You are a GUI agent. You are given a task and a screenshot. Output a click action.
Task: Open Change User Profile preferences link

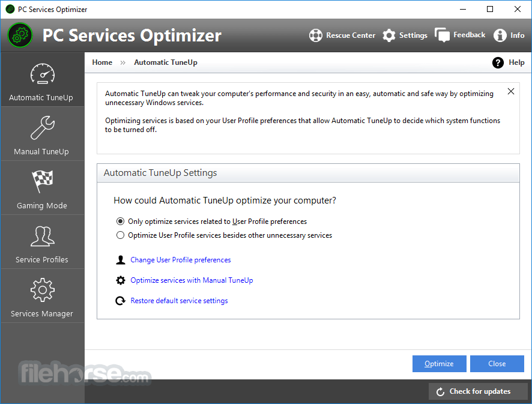pos(181,260)
